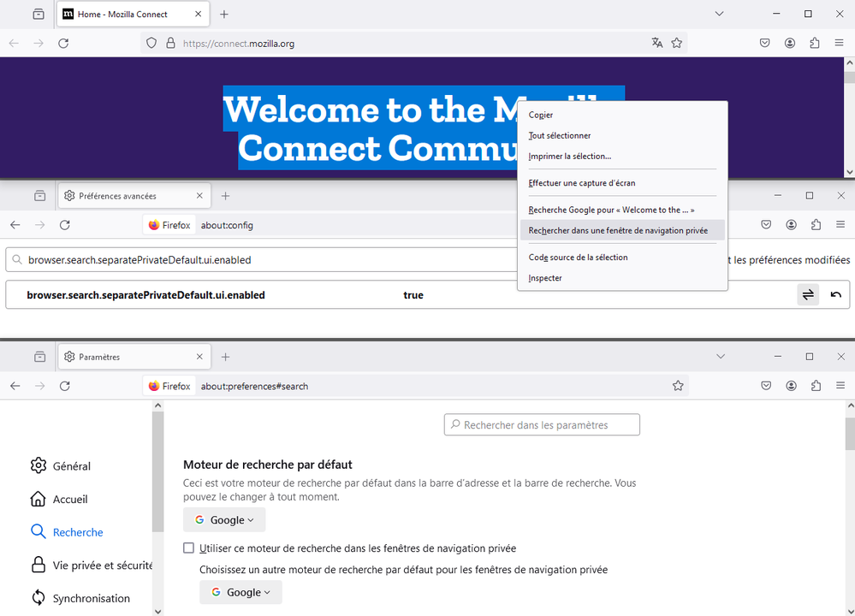Expand the list all tabs chevron in Mozilla Connect window
Screen dimensions: 855x616
(719, 15)
